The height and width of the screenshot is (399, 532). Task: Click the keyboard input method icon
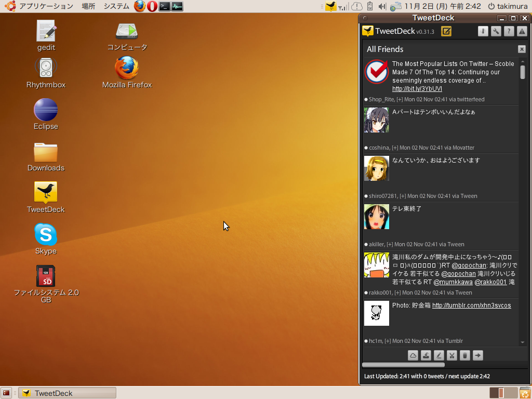pos(395,6)
